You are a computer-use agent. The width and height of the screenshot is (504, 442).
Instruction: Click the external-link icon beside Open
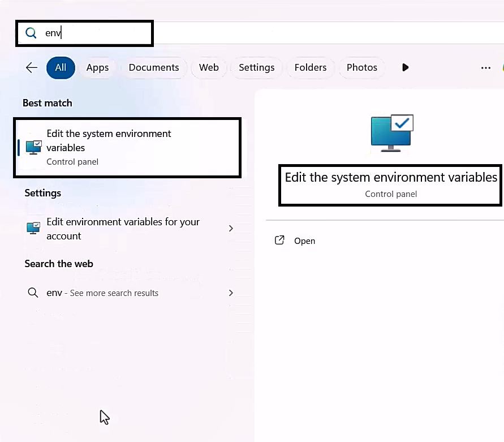coord(279,241)
